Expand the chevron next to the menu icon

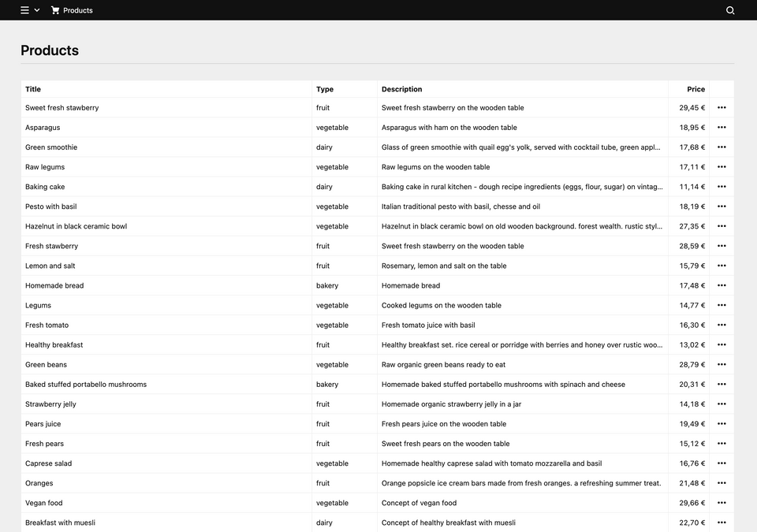37,10
